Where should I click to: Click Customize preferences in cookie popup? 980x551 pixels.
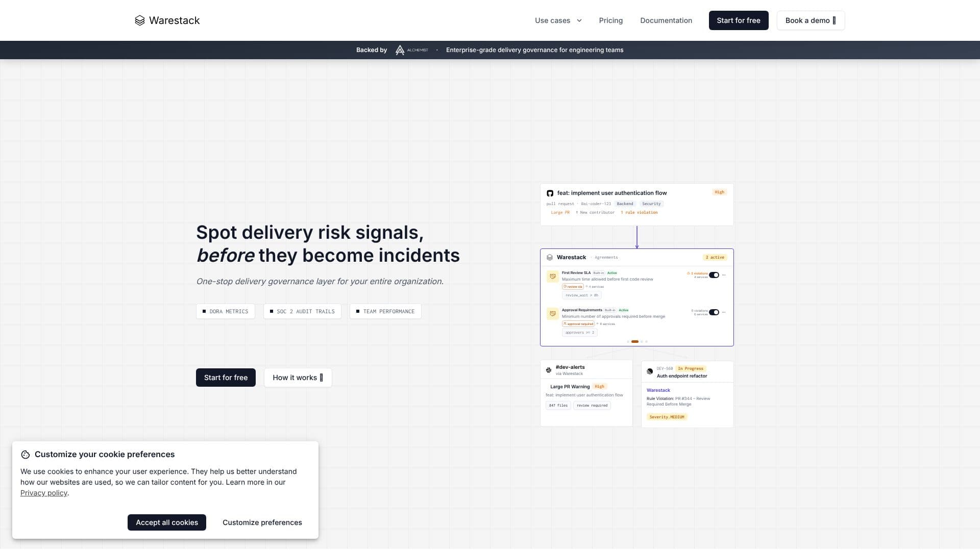(x=262, y=522)
